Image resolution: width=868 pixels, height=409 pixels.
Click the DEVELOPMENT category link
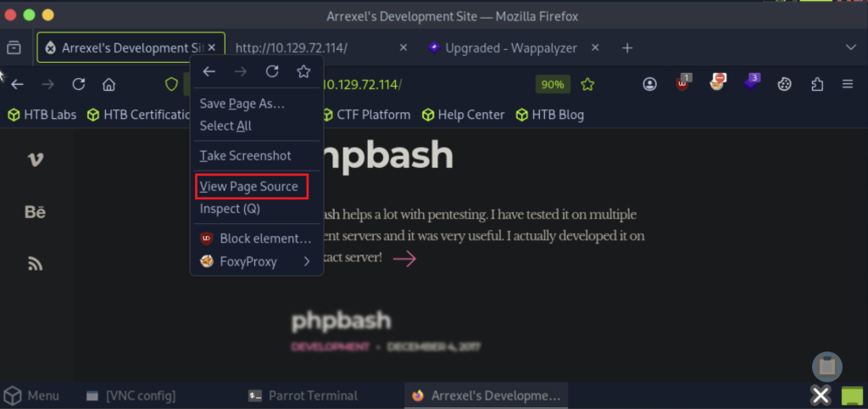330,347
